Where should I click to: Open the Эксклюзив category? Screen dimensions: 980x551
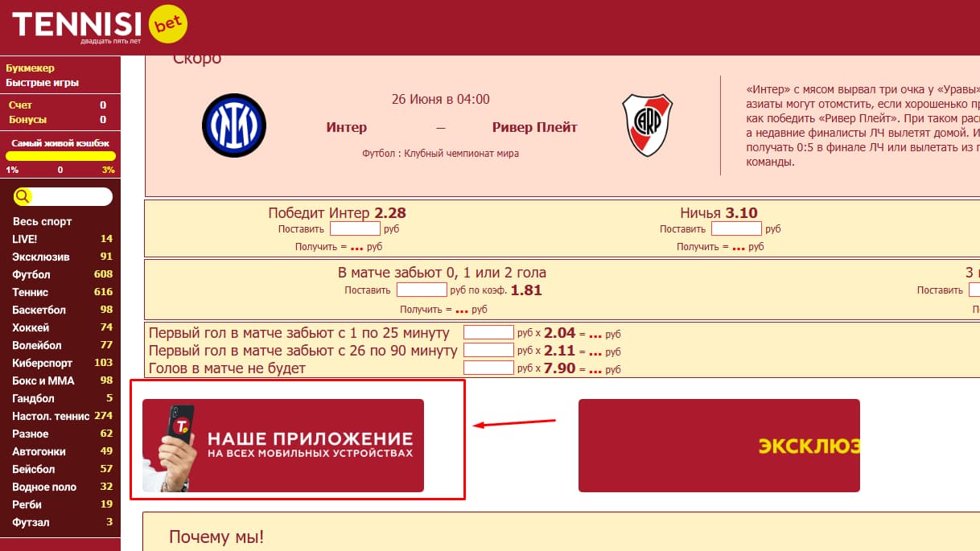click(61, 257)
